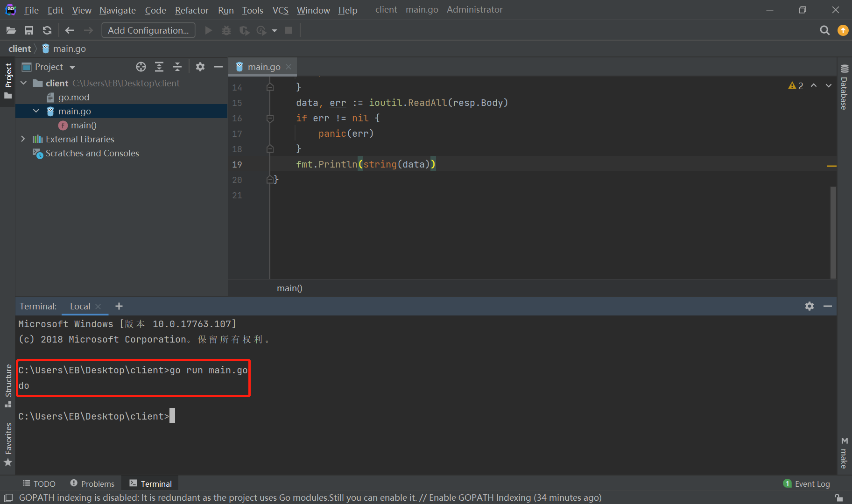Image resolution: width=852 pixels, height=504 pixels.
Task: Switch to the main.go editor tab
Action: point(264,67)
